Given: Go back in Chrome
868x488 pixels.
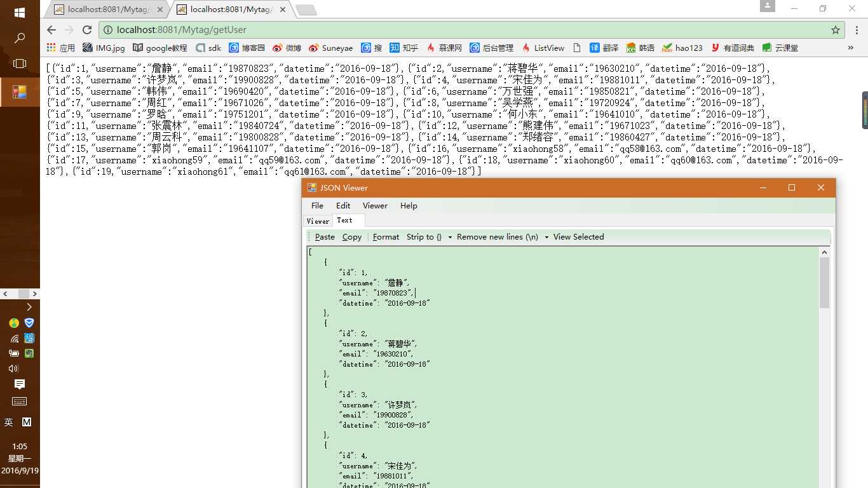Looking at the screenshot, I should (x=51, y=30).
